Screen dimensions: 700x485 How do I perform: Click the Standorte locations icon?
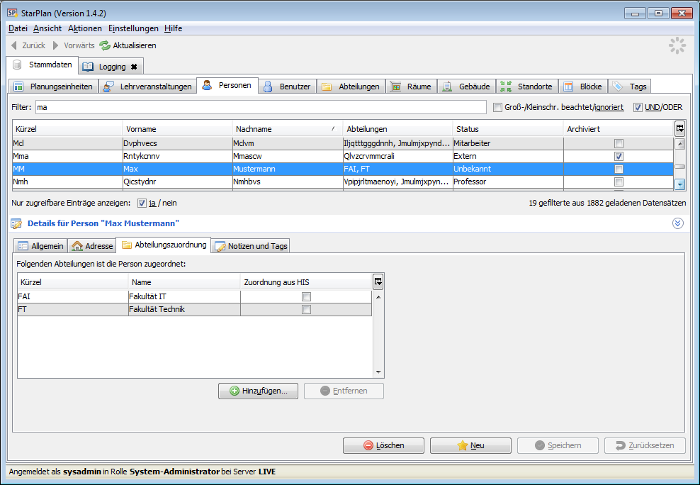[505, 87]
